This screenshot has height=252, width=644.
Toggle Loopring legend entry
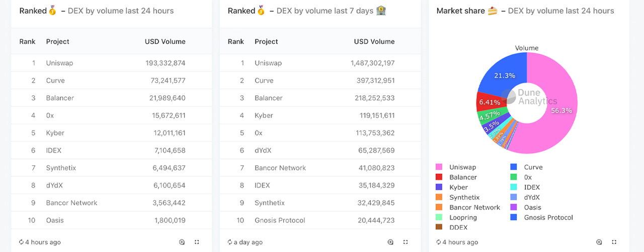coord(456,217)
